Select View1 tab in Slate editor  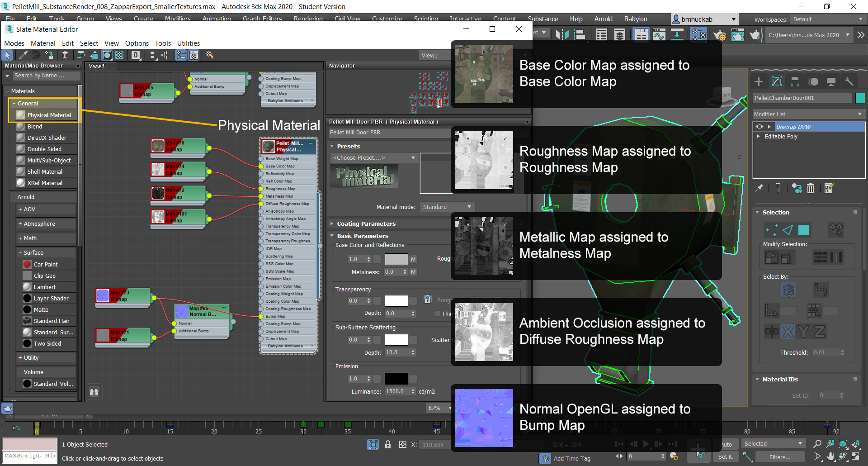(x=100, y=66)
